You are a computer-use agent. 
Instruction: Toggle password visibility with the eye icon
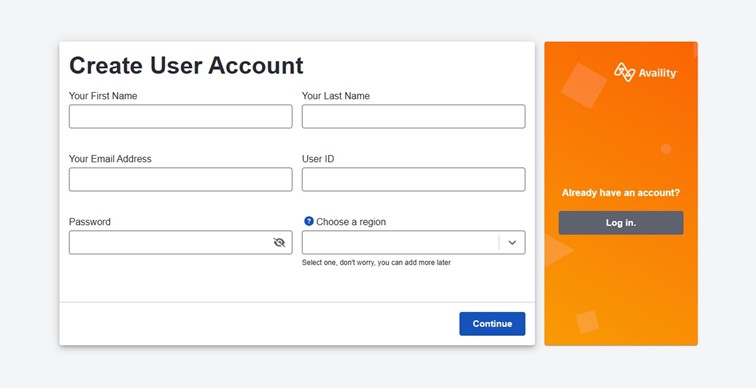click(x=279, y=242)
